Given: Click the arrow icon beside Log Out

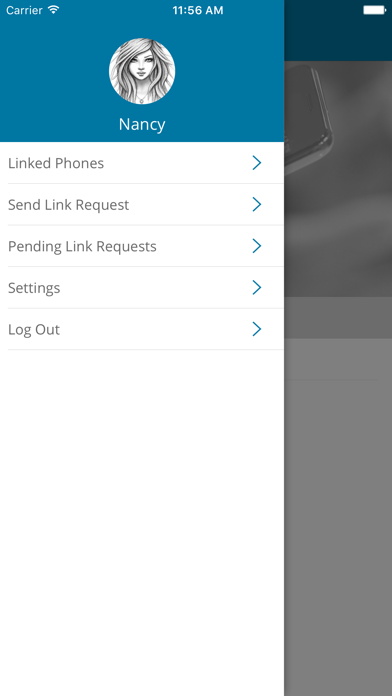Looking at the screenshot, I should point(257,329).
